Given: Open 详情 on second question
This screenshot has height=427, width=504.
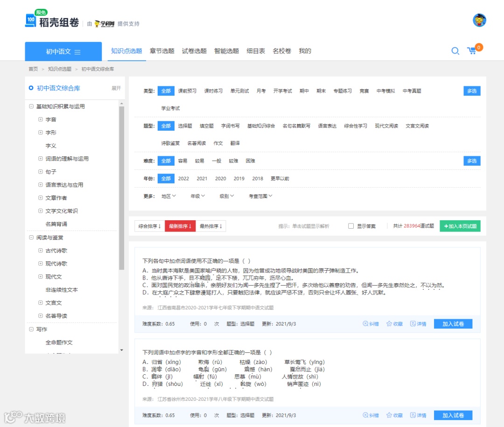Looking at the screenshot, I should [x=418, y=415].
